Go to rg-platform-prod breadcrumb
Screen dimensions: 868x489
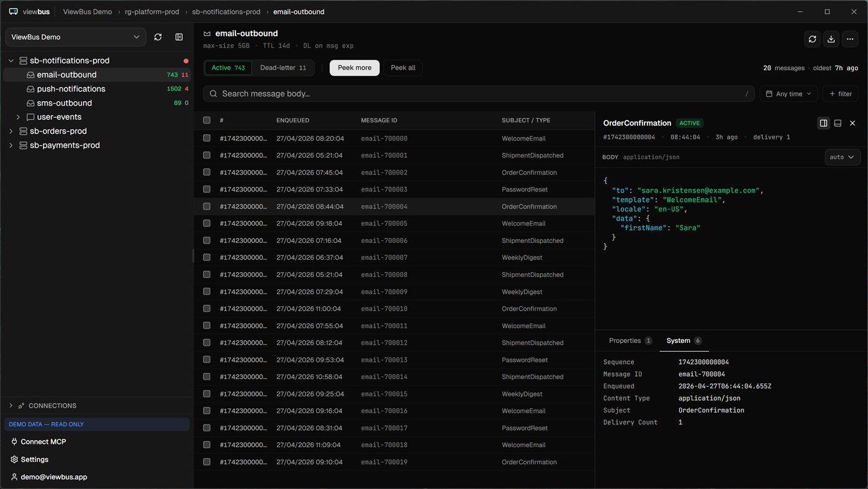(x=152, y=12)
